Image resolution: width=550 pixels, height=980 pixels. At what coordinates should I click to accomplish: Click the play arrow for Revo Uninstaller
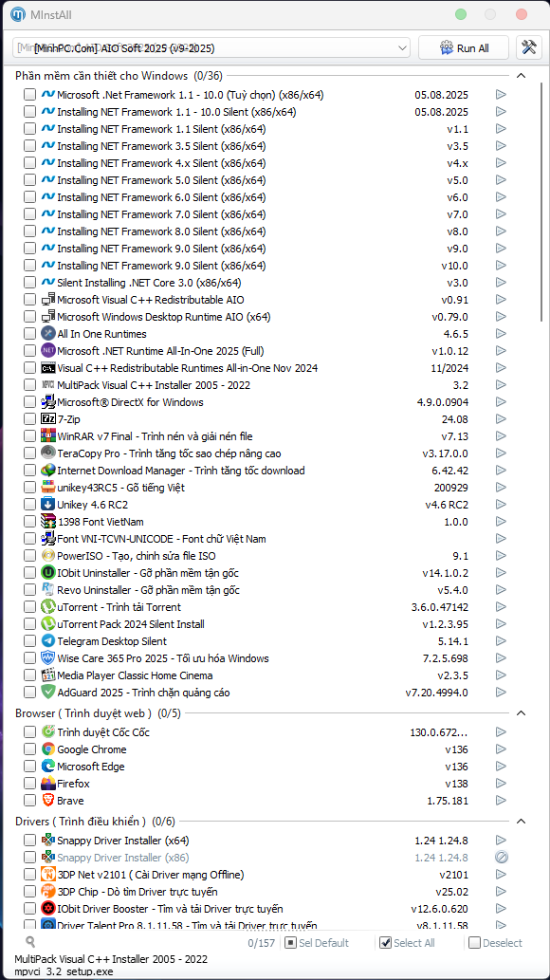501,590
